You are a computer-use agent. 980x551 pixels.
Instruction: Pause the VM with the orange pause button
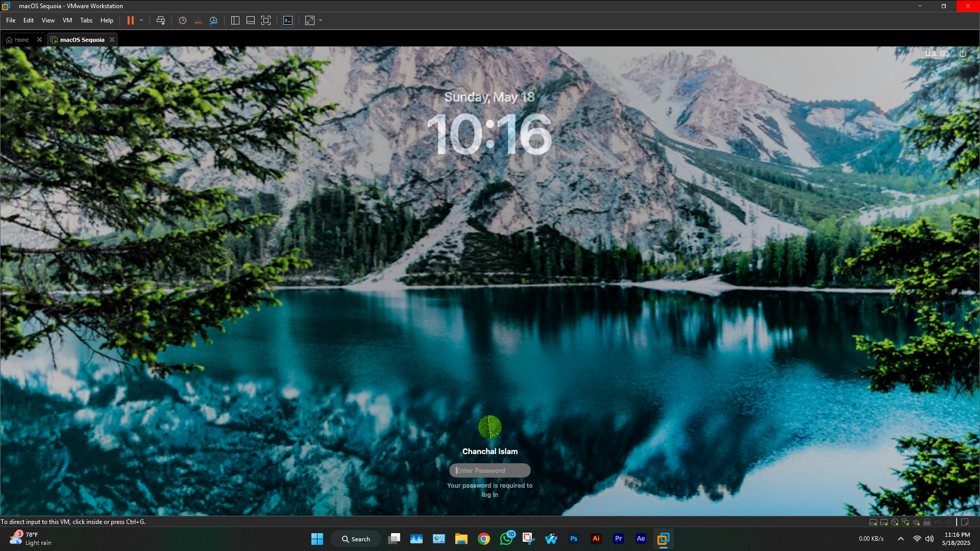[131, 20]
